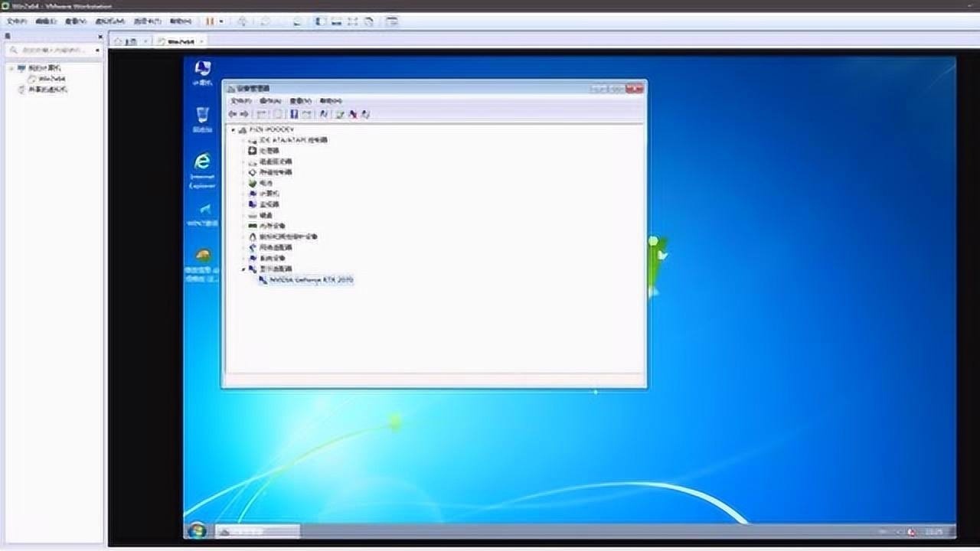Pause the VM with the orange pause icon
The width and height of the screenshot is (980, 551).
point(210,21)
